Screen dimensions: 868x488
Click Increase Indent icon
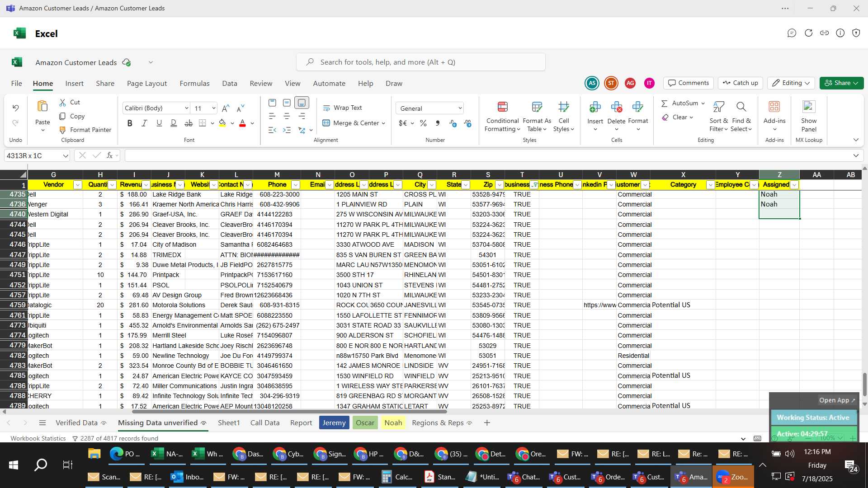coord(287,130)
